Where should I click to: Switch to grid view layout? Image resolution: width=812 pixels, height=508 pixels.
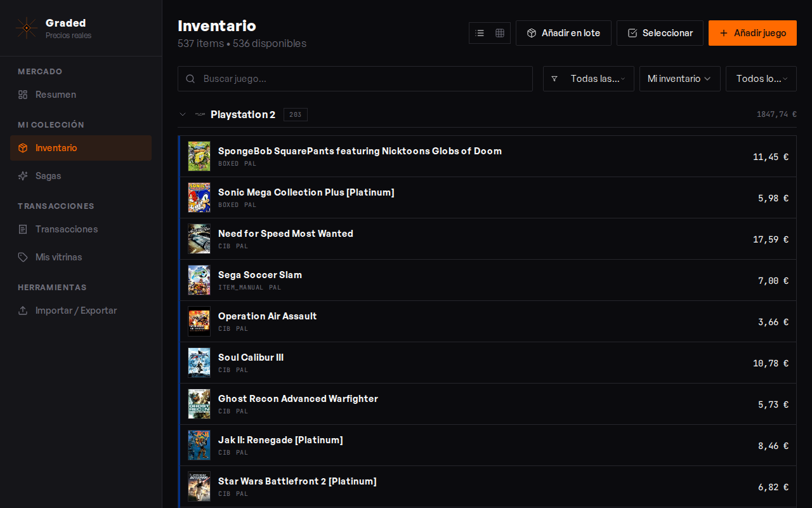(x=500, y=33)
